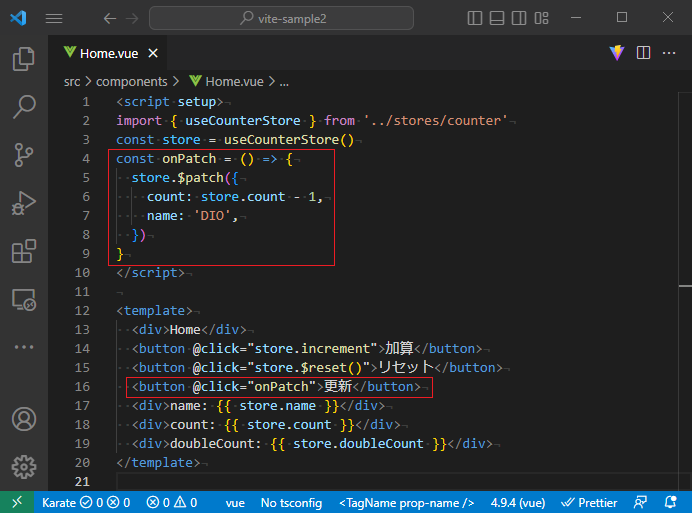This screenshot has width=692, height=513.
Task: Click the VS Code logo in title bar
Action: [18, 18]
